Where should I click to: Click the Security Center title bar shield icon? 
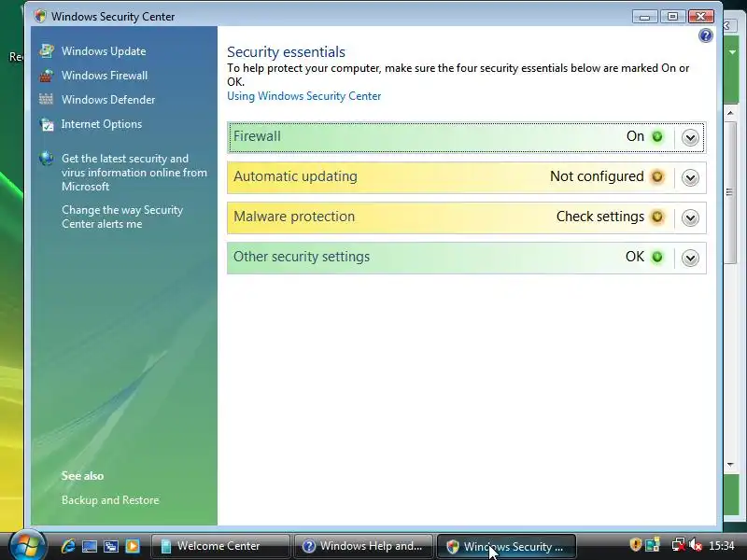coord(40,16)
